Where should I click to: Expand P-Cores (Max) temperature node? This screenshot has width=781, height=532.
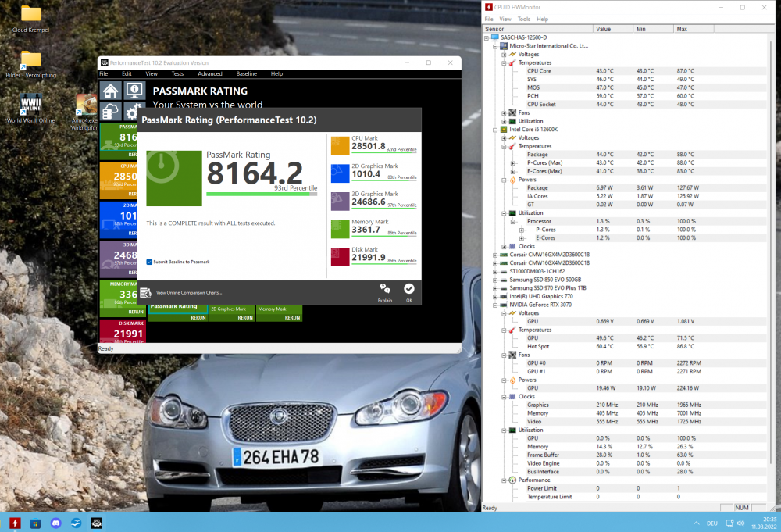[x=512, y=162]
